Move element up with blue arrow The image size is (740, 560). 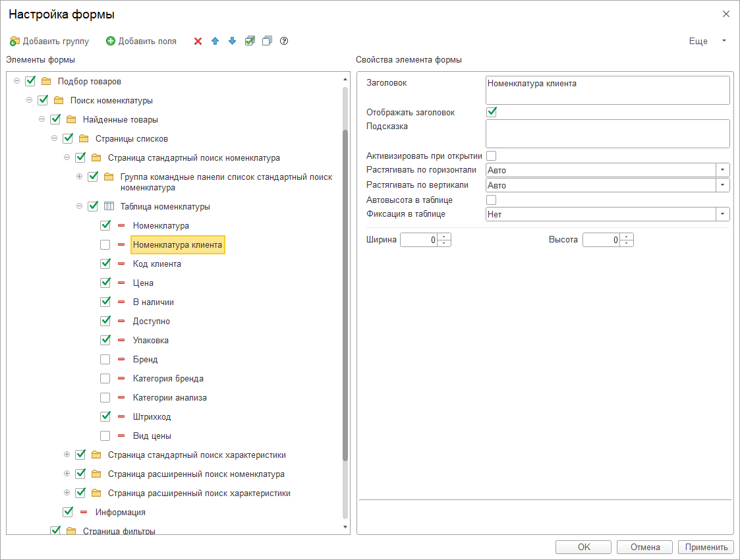tap(215, 42)
